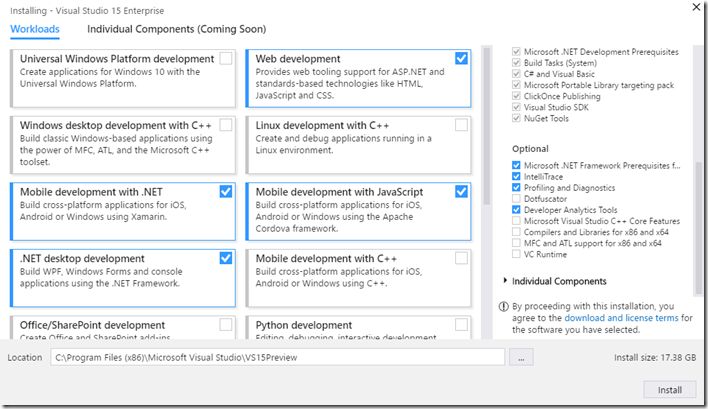Image resolution: width=708 pixels, height=409 pixels.
Task: Uncheck Profiling and Diagnostics option
Action: click(x=516, y=187)
